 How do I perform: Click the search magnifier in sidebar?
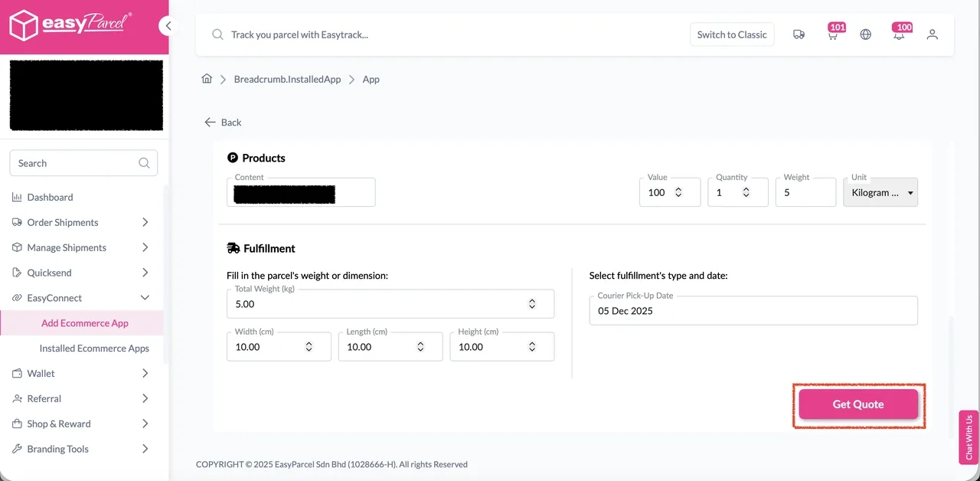tap(144, 163)
